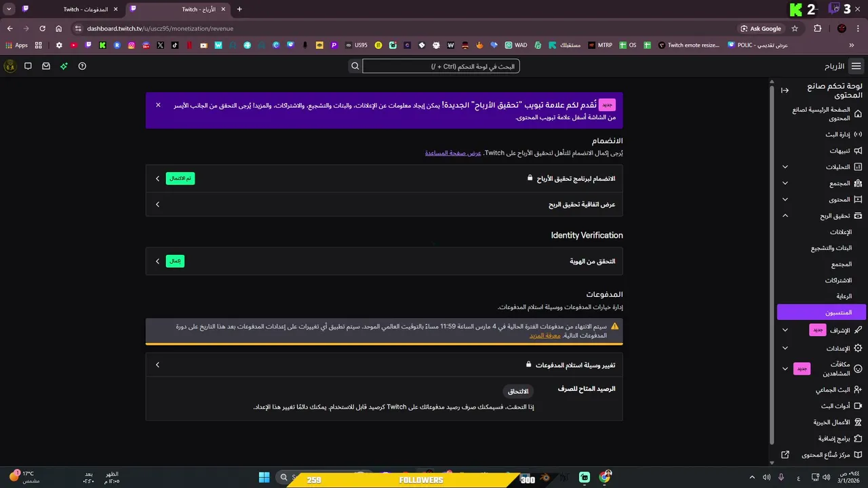
Task: Expand التحقق من الهوية row
Action: (384, 261)
